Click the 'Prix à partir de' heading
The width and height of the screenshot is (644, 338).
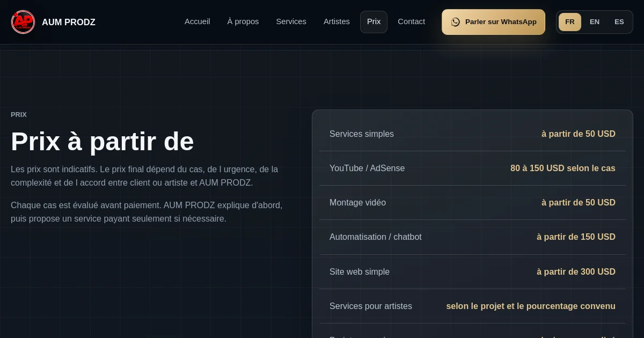(x=103, y=142)
